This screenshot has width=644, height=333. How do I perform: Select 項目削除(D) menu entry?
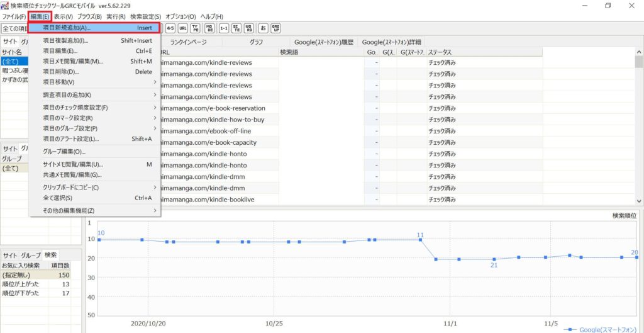pyautogui.click(x=94, y=72)
